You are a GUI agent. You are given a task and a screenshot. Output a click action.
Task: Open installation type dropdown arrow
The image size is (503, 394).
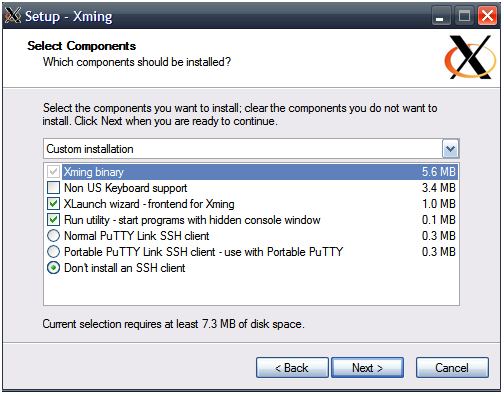point(450,149)
